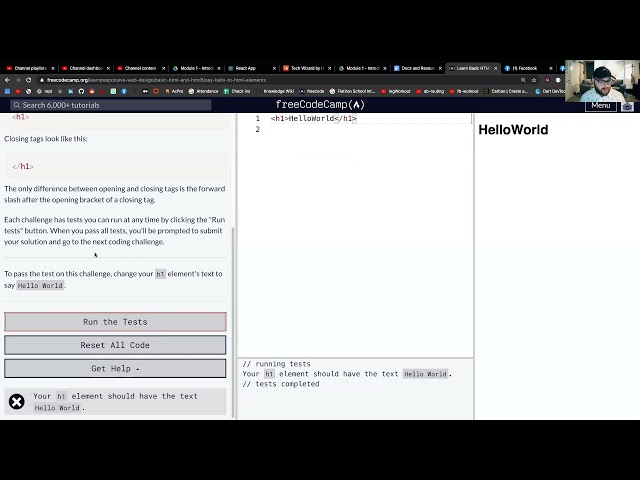Close the Facebook tab

coord(551,69)
